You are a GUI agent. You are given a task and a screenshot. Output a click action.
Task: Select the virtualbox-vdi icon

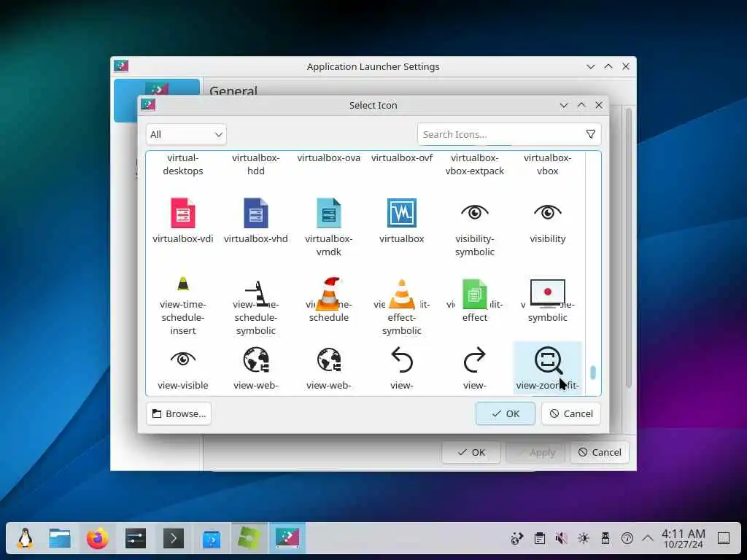pos(183,213)
